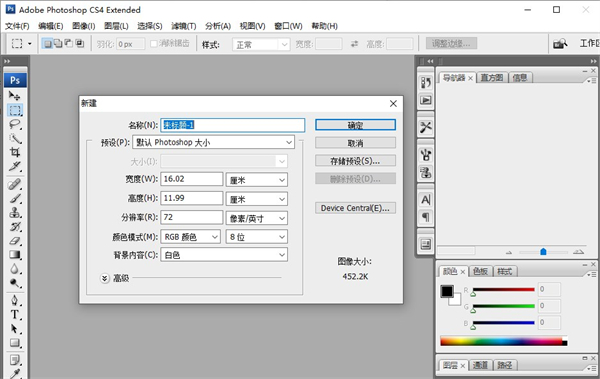Click the Navigator zoom slider handle
The width and height of the screenshot is (600, 379).
[543, 252]
